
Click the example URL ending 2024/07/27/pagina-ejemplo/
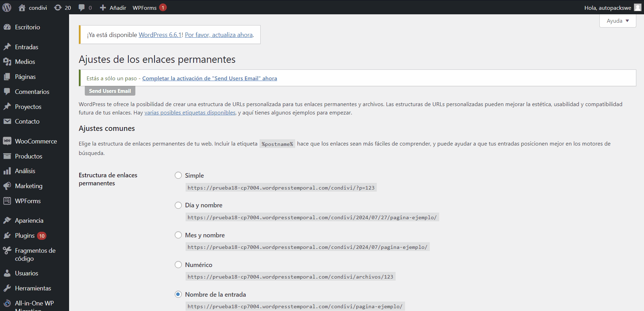click(x=312, y=217)
